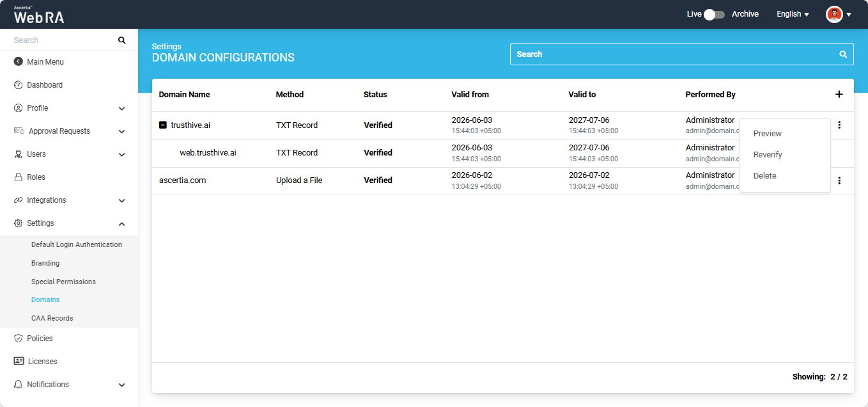
Task: Expand the Users submenu chevron
Action: 122,154
